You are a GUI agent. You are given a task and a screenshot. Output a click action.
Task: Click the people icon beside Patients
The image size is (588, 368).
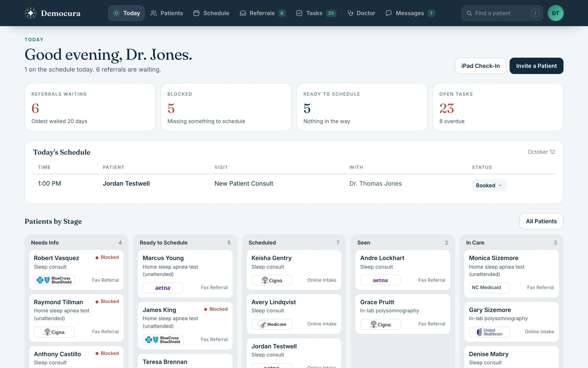pos(153,13)
